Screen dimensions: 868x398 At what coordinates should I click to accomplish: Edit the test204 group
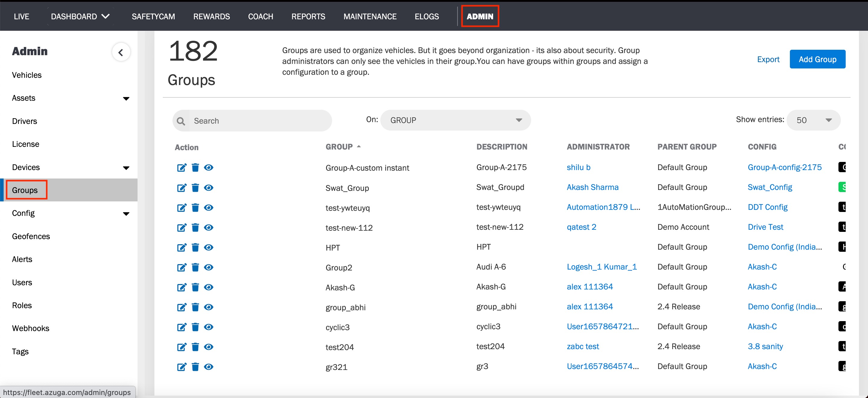click(182, 346)
